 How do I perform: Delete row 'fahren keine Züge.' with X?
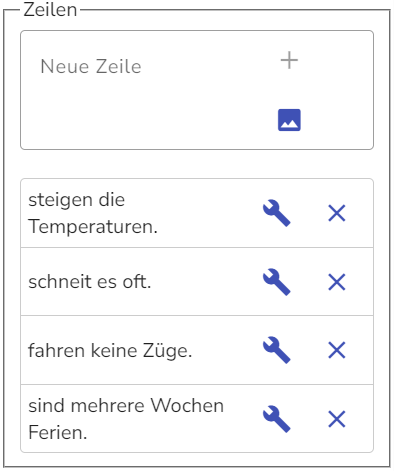[337, 350]
